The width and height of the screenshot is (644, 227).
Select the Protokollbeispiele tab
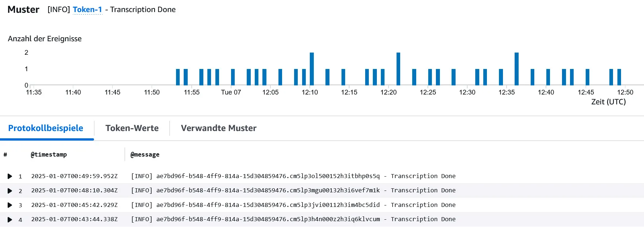46,128
